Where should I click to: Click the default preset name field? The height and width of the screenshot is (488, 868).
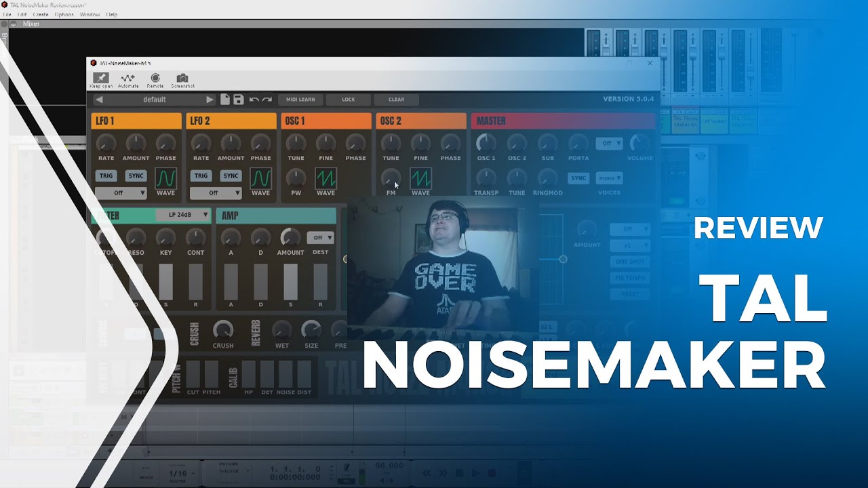click(x=155, y=100)
